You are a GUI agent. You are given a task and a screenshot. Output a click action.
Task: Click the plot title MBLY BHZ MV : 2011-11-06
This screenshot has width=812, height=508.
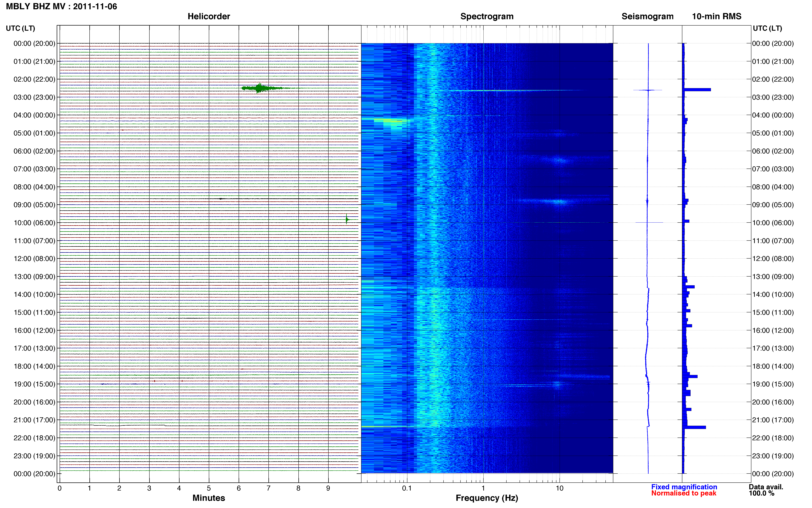point(61,6)
